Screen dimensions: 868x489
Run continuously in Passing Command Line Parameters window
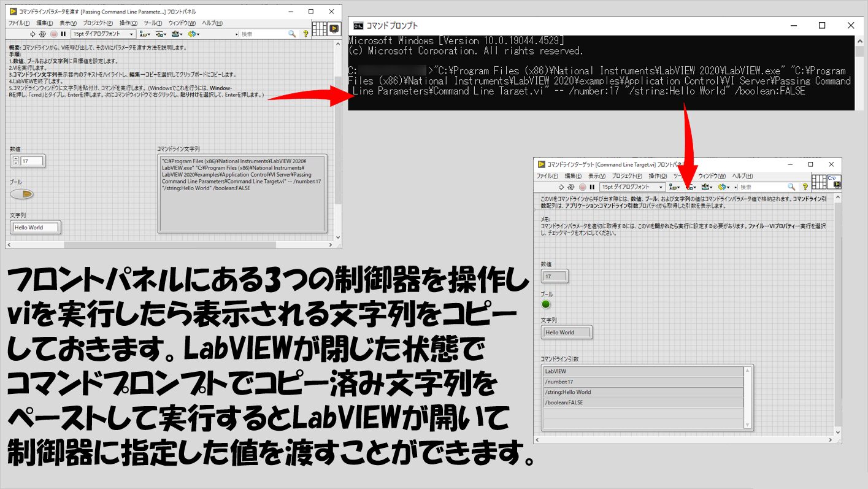[x=42, y=34]
